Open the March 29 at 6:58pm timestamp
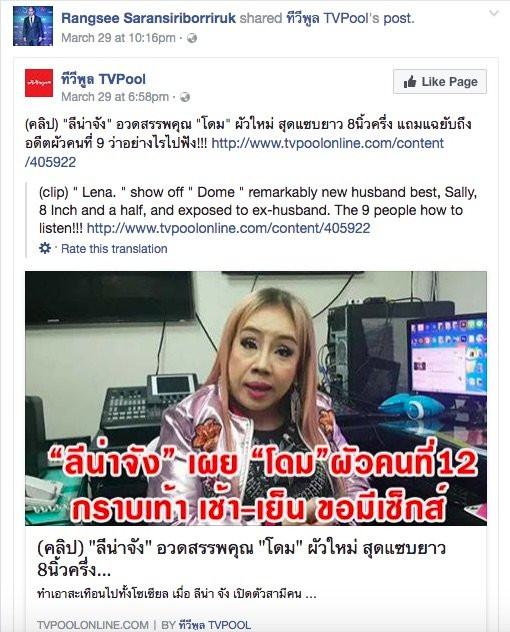 coord(115,97)
